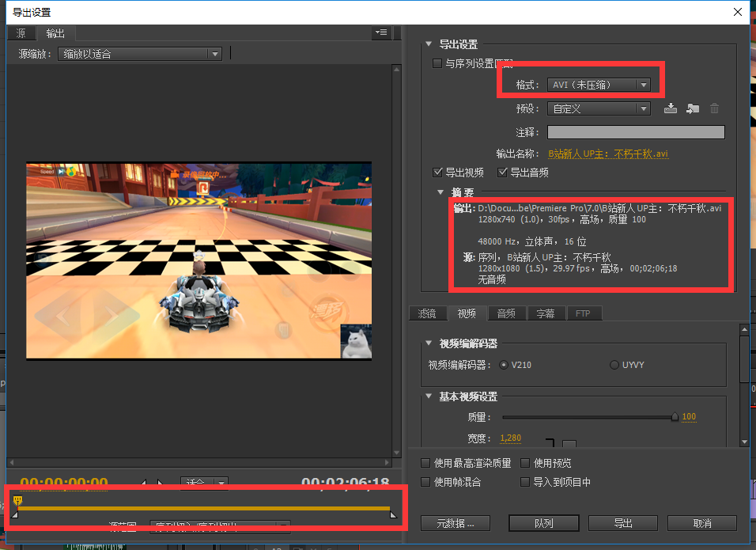Open the preview zoom level dropdown
756x550 pixels.
(x=205, y=483)
